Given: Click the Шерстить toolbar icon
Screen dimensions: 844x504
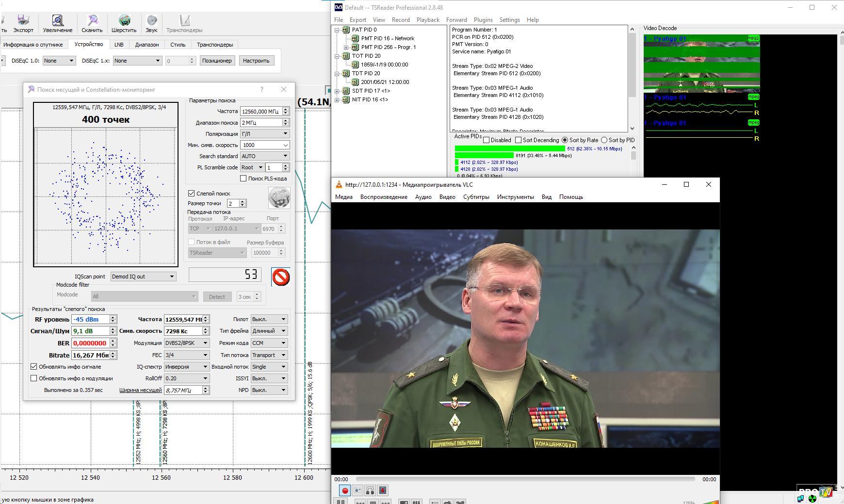Looking at the screenshot, I should point(124,23).
